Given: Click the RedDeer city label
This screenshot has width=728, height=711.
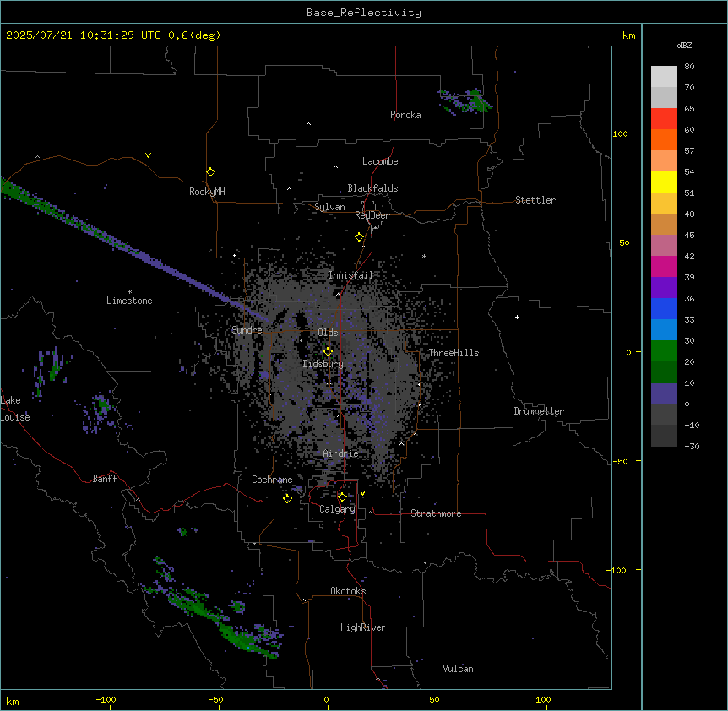Looking at the screenshot, I should point(372,215).
